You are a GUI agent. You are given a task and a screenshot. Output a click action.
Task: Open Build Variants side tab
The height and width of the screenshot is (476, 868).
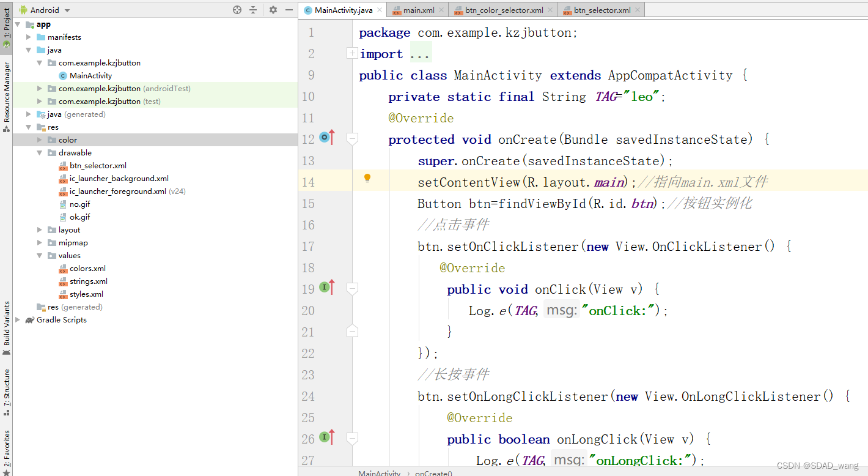click(6, 327)
